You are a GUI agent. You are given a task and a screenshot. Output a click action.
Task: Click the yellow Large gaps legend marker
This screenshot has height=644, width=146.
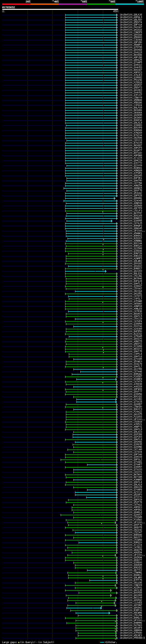point(19,642)
